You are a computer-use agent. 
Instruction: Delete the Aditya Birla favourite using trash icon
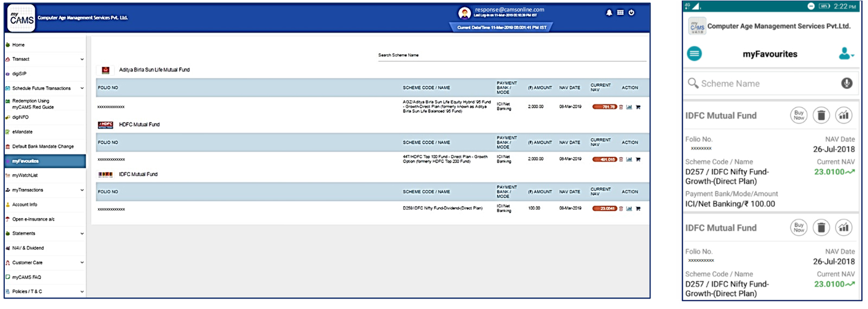click(x=621, y=107)
